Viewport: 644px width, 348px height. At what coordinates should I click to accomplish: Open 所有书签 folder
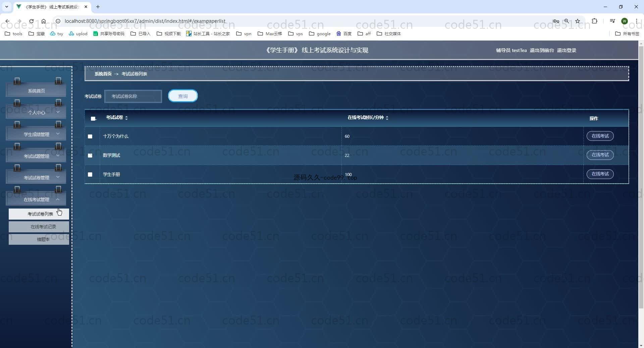(x=627, y=34)
